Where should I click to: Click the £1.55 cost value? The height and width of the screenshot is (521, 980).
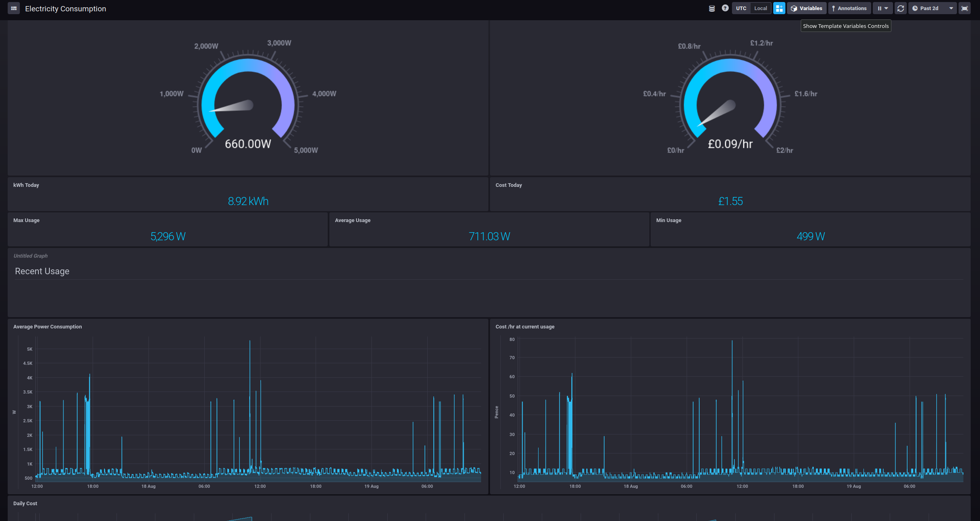[x=730, y=201]
